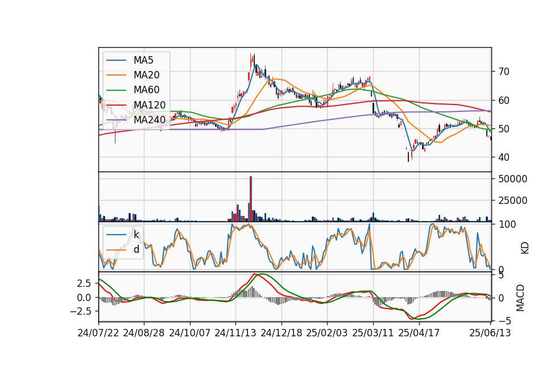
Task: Click the orange MA20 legend line sample
Action: pyautogui.click(x=116, y=75)
